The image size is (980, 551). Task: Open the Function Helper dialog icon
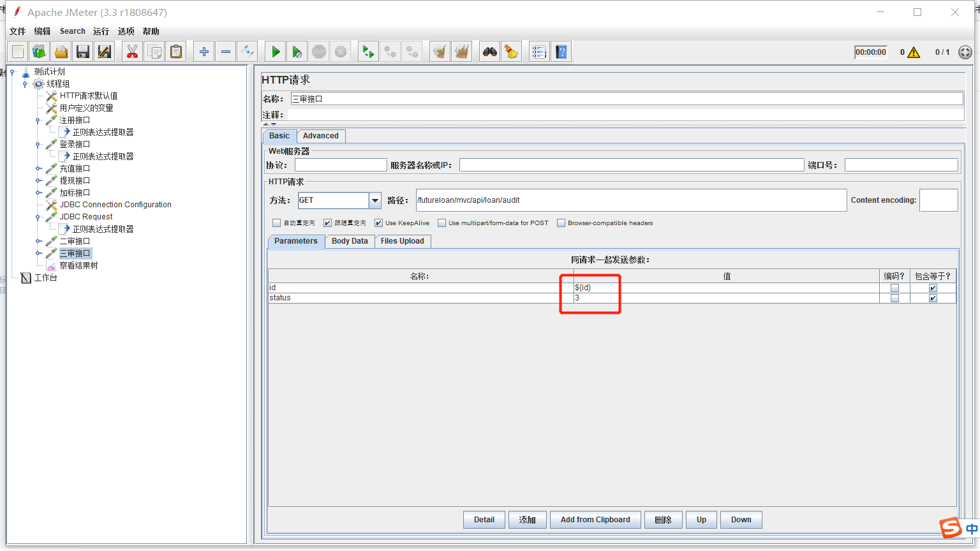(x=539, y=52)
